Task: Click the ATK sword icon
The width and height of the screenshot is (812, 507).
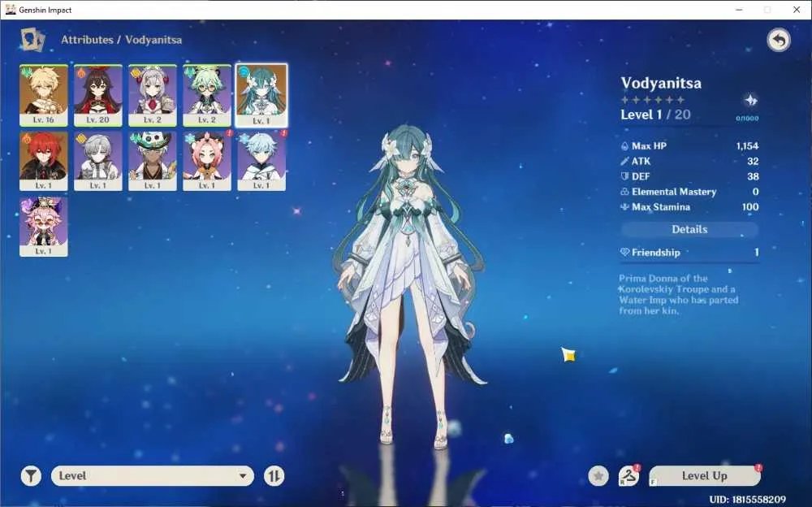Action: [624, 161]
